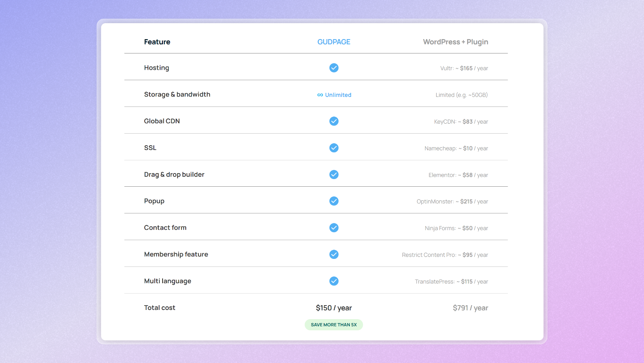This screenshot has width=644, height=363.
Task: Click the Global CDN checkmark icon
Action: click(334, 121)
